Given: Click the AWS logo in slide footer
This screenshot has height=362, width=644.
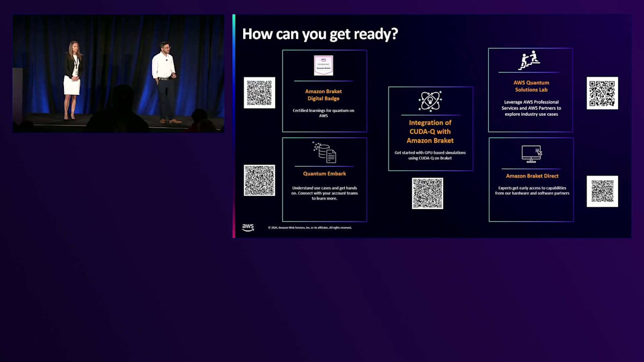Looking at the screenshot, I should 248,227.
